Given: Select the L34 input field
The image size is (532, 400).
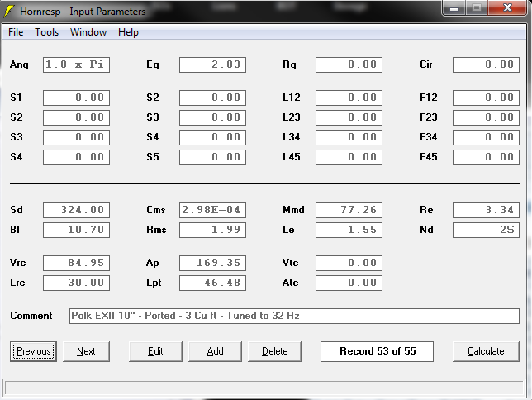Looking at the screenshot, I should [349, 137].
